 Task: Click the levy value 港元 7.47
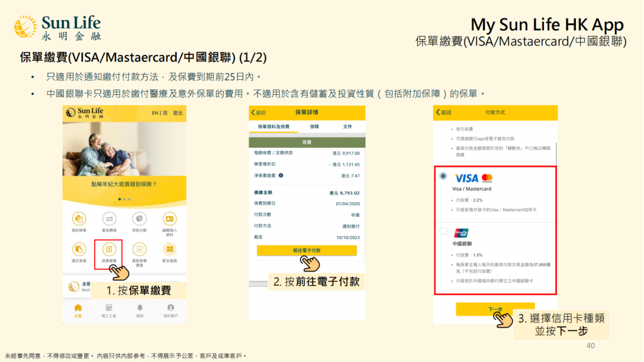[x=350, y=176]
